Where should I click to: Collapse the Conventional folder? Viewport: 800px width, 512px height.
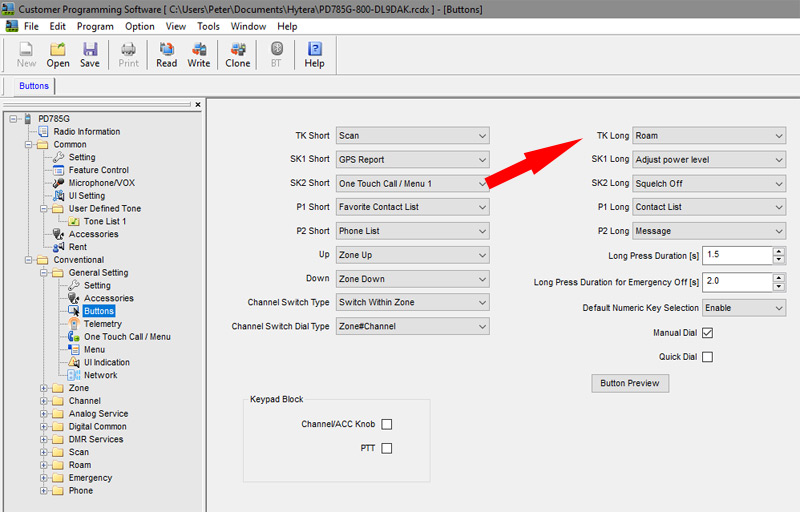(29, 260)
